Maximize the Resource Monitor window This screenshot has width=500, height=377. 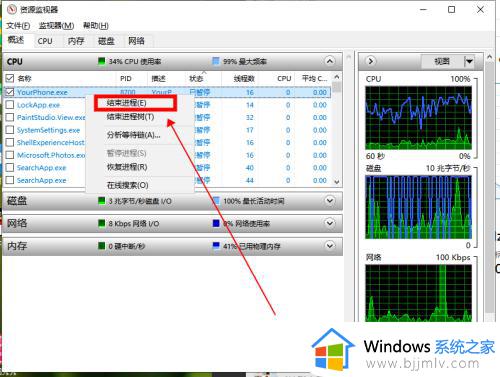coord(451,9)
